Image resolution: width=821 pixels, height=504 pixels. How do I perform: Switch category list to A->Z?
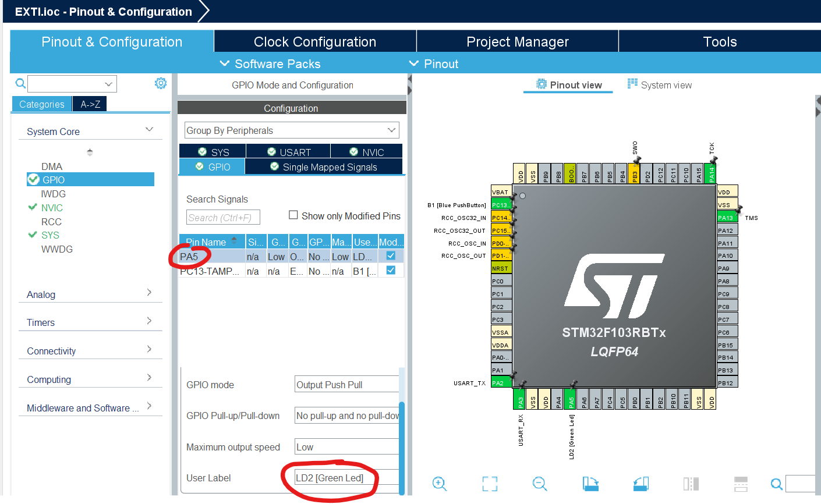click(90, 104)
